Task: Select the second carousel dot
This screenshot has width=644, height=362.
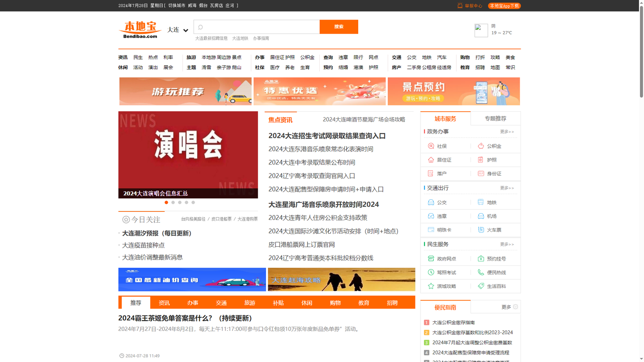Action: [173, 202]
